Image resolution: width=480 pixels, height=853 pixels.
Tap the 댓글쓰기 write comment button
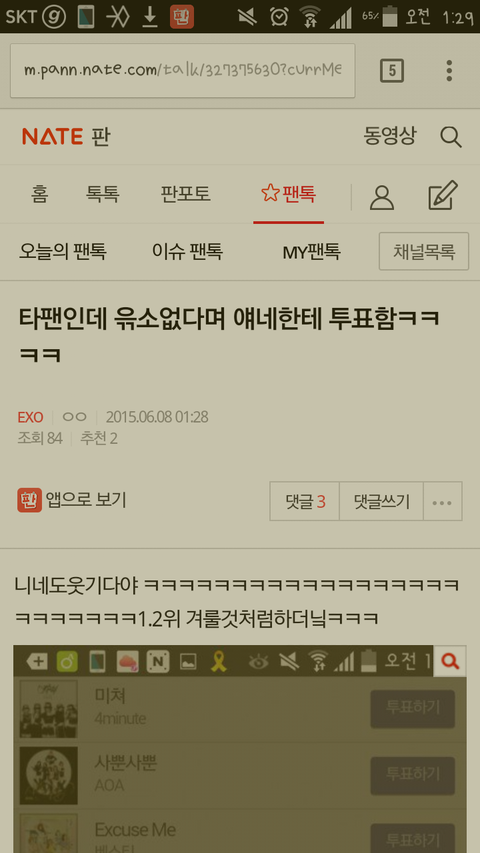click(x=381, y=501)
